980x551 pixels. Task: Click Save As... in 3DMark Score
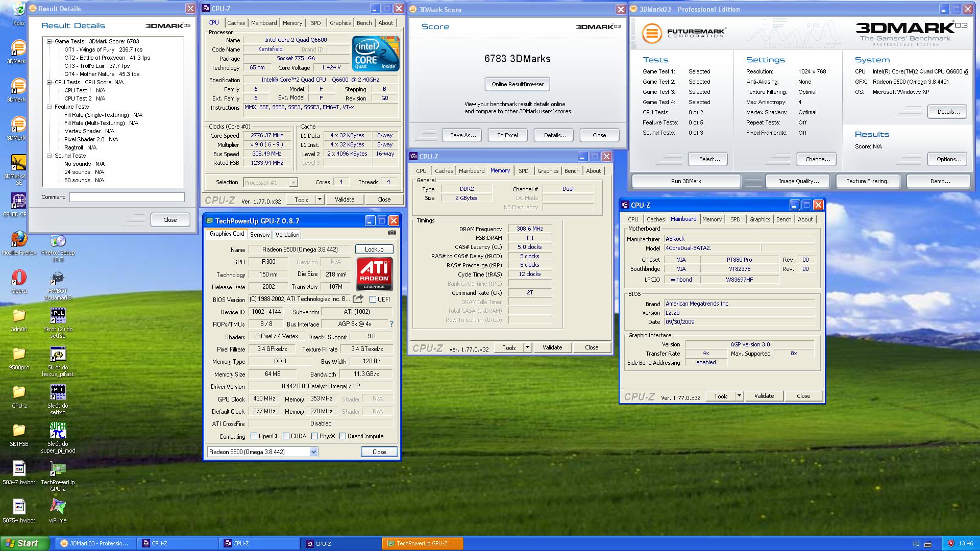tap(463, 135)
